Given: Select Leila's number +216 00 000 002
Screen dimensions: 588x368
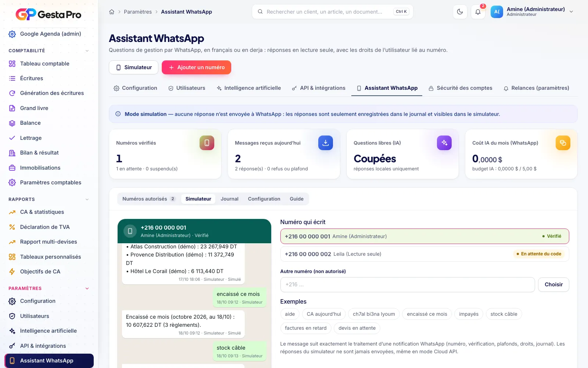Looking at the screenshot, I should 424,254.
